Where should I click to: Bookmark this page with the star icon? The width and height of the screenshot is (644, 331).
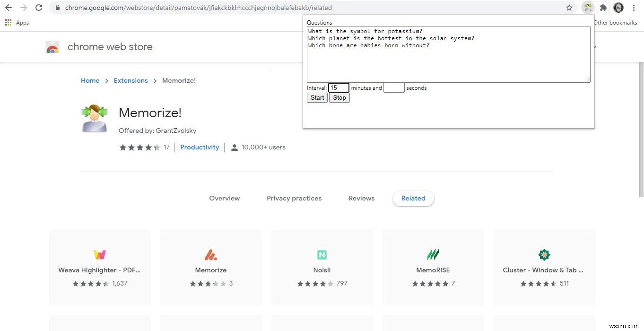click(569, 8)
